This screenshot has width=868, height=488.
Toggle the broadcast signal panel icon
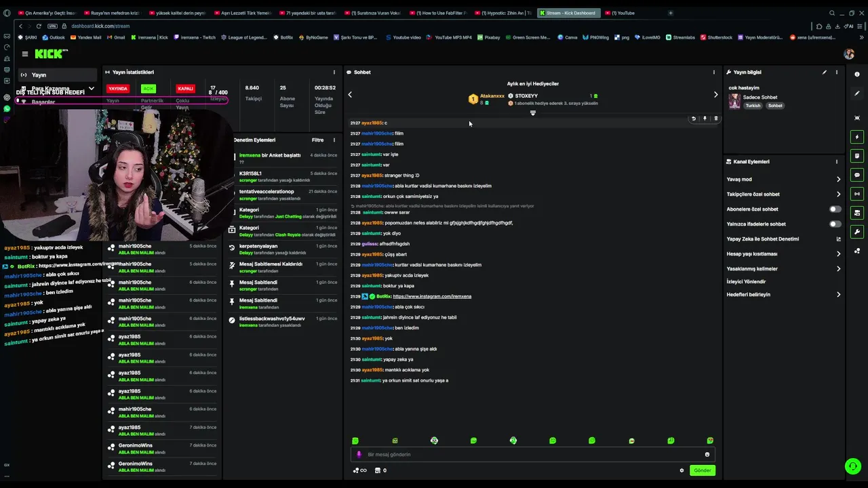[x=857, y=194]
